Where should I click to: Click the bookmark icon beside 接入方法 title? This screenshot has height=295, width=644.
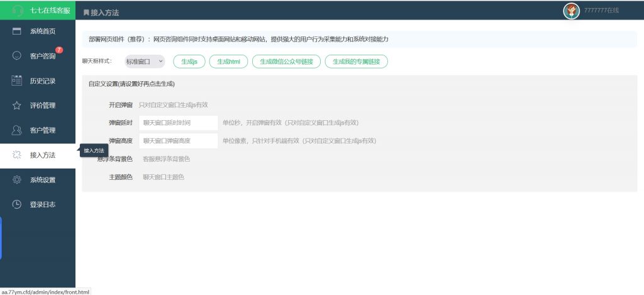coord(86,13)
